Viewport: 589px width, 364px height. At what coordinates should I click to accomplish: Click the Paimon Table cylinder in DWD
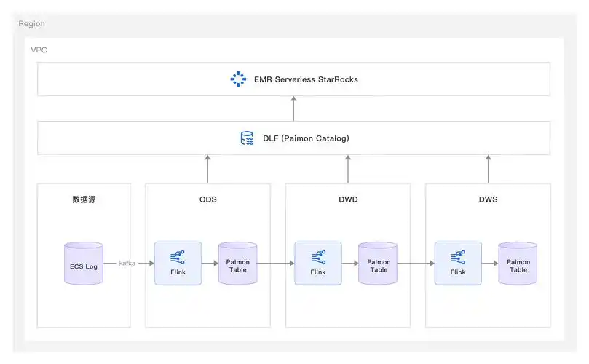tap(378, 263)
